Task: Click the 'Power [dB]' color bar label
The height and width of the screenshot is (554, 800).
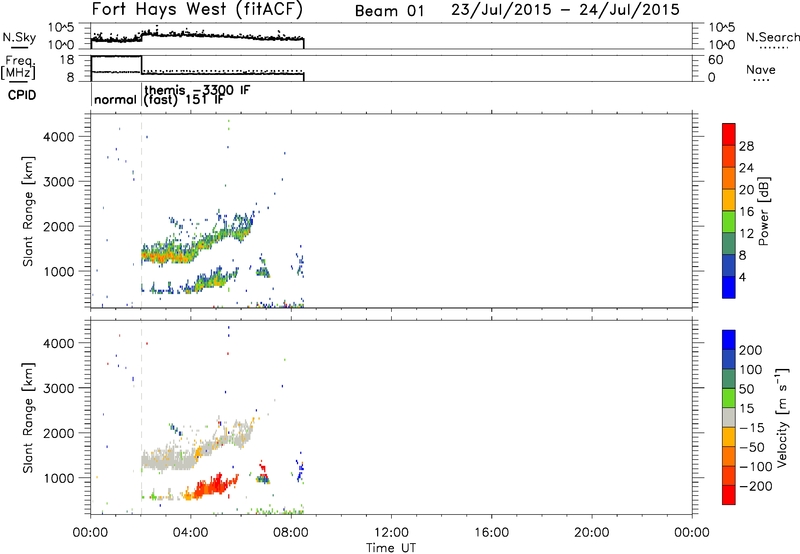Action: (763, 211)
